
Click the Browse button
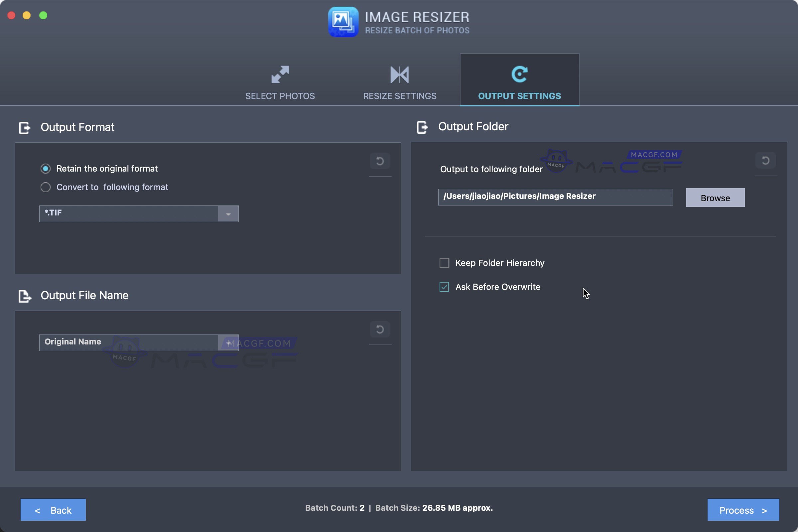pos(715,198)
